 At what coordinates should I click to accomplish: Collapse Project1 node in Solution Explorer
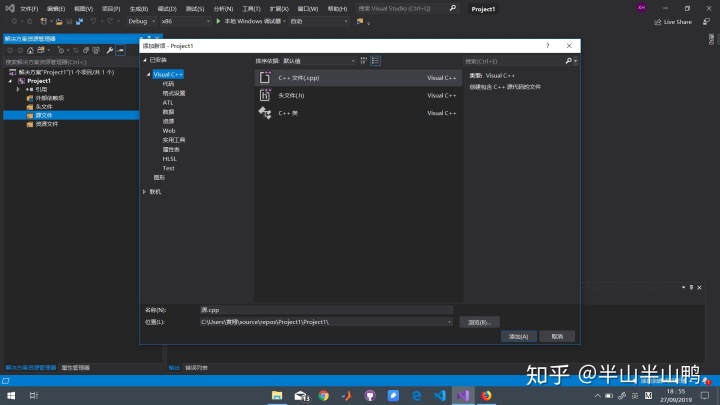[x=11, y=81]
